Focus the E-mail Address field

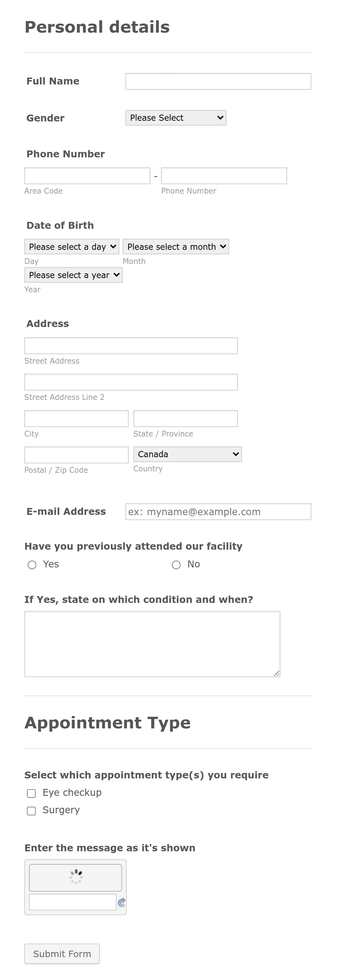pos(218,512)
